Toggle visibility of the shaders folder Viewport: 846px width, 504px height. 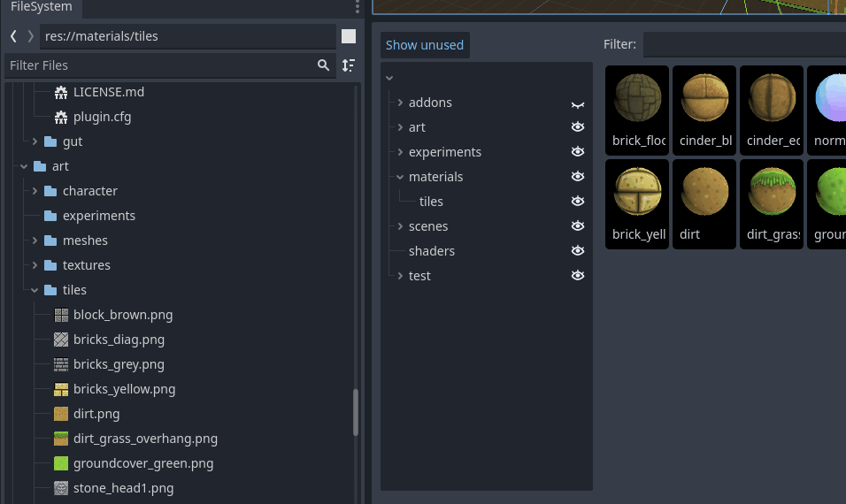[578, 250]
